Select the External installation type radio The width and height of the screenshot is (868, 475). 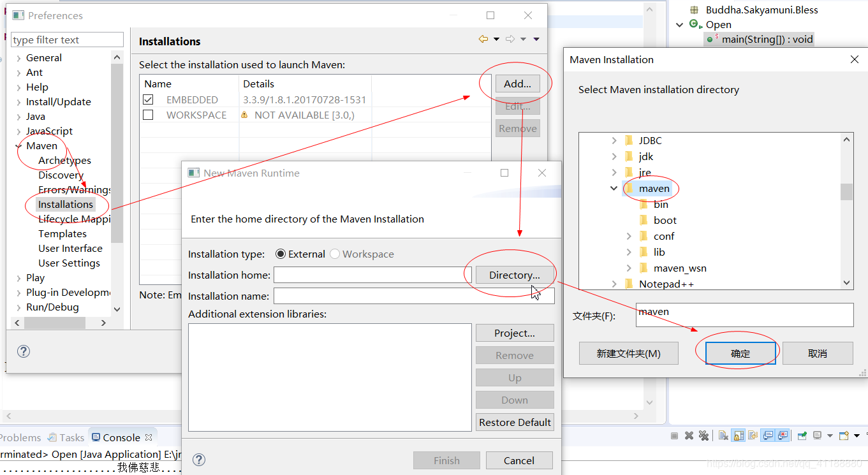(x=281, y=254)
